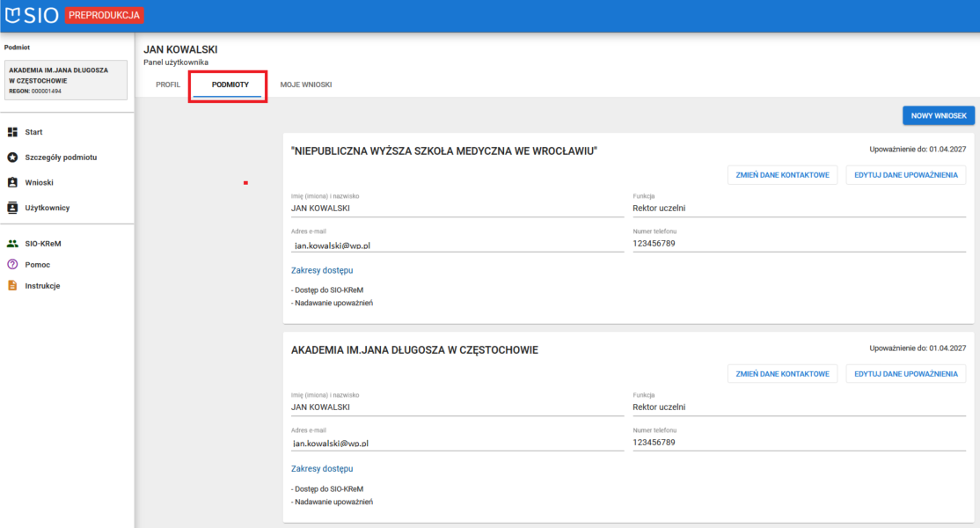Select the Akademia im. Jana Długosza podmiot box
980x528 pixels.
click(66, 80)
